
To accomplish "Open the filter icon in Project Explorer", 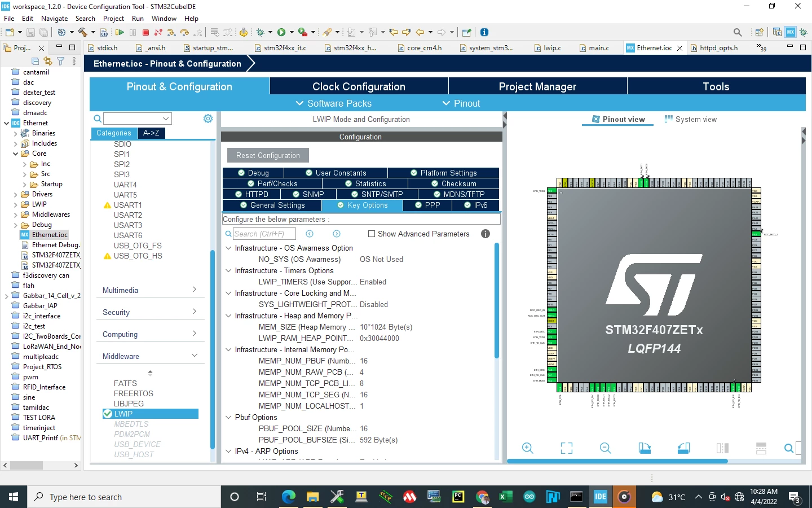I will [60, 61].
